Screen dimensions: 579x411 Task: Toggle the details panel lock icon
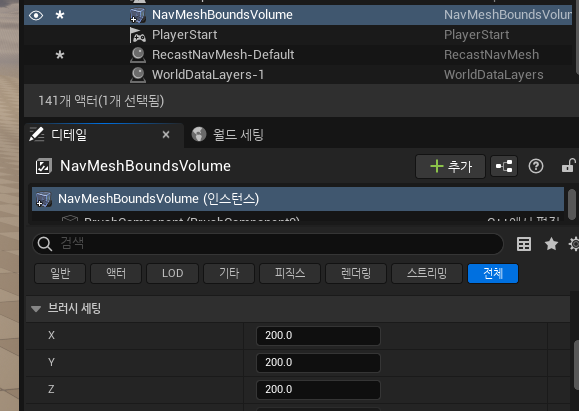pos(569,166)
